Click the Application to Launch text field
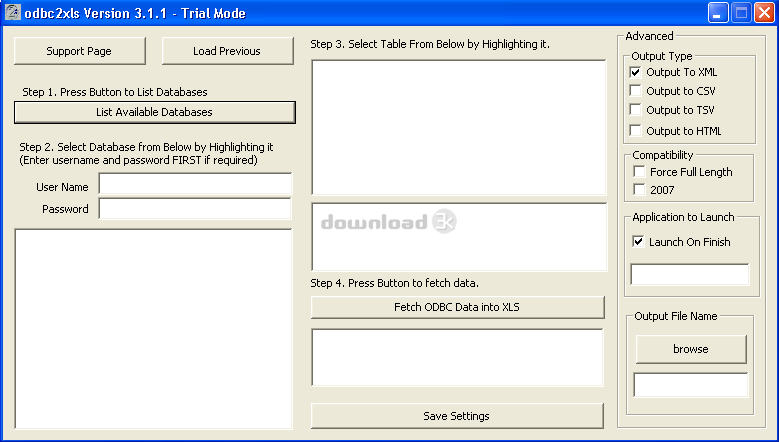Image resolution: width=779 pixels, height=442 pixels. pyautogui.click(x=690, y=274)
